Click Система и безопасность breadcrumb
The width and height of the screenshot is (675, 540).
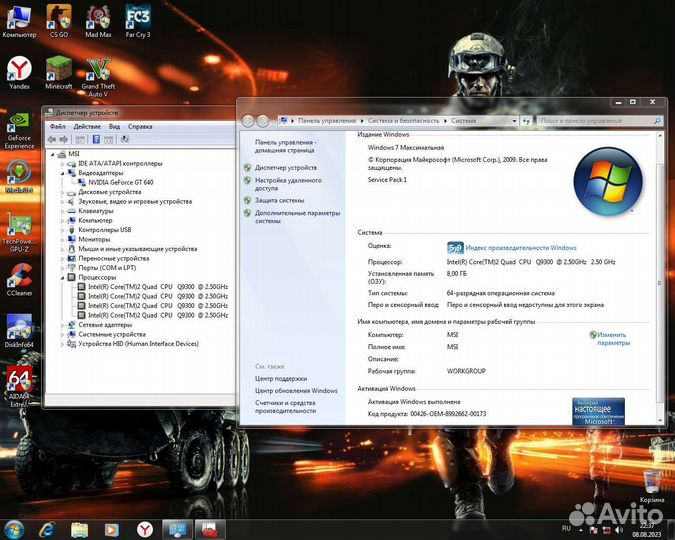pyautogui.click(x=403, y=121)
